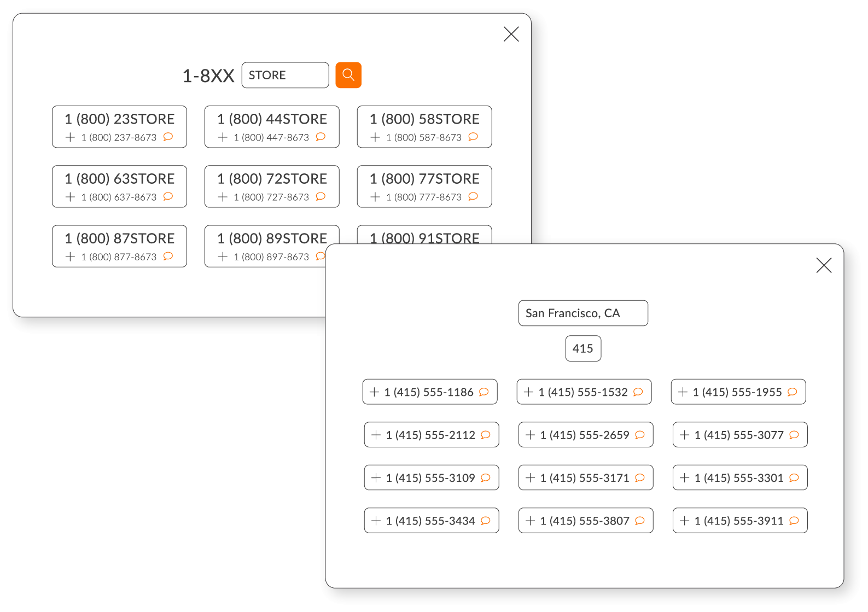Viewport: 868px width, 612px height.
Task: Select number 1 (415) 555-1955
Action: pos(737,392)
